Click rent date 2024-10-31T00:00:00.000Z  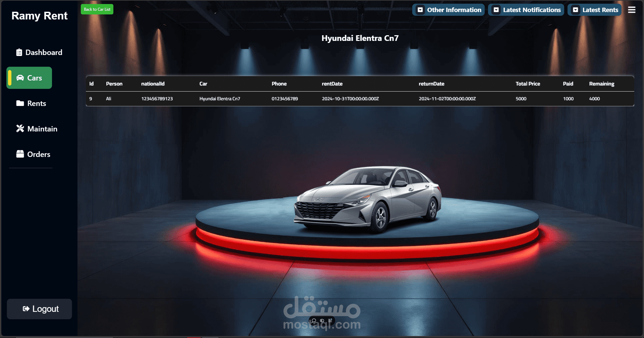coord(351,99)
